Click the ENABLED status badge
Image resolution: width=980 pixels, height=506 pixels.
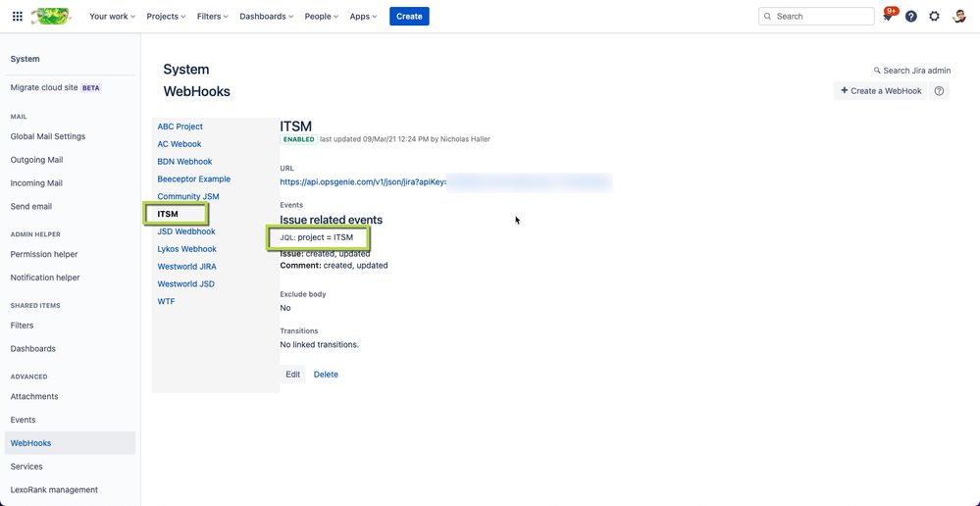click(299, 139)
